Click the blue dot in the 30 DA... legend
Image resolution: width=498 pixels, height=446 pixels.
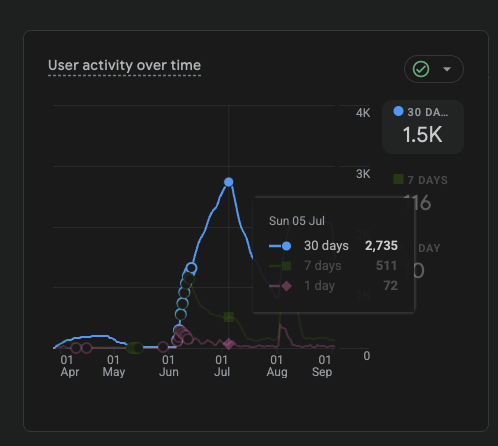(398, 111)
